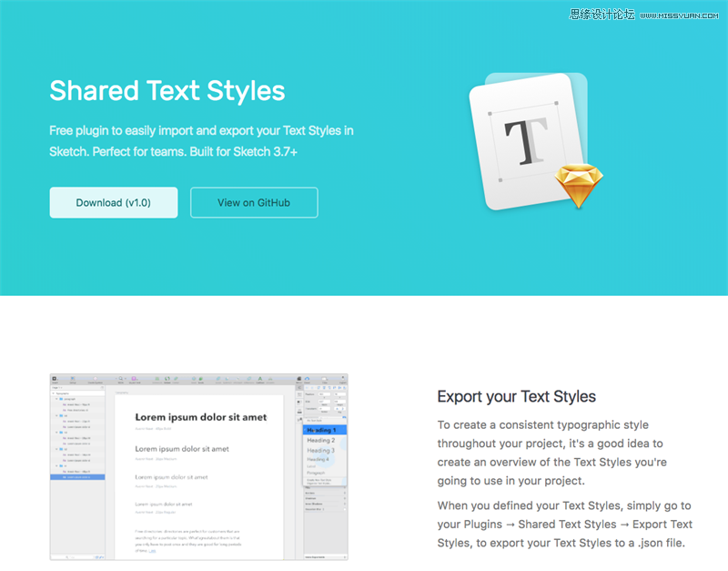Click the gold Sketch diamond logo
This screenshot has width=728, height=571.
579,186
